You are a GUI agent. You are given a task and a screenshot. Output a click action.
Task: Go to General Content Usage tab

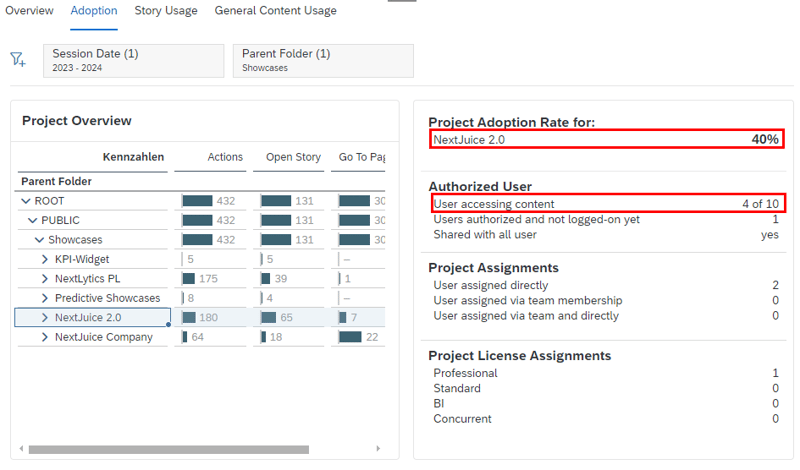click(x=276, y=11)
